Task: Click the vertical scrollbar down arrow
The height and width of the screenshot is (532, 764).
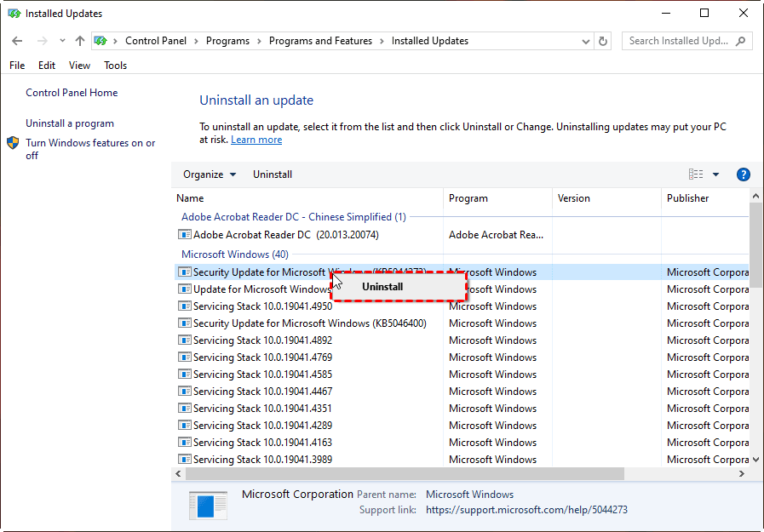Action: pyautogui.click(x=755, y=460)
